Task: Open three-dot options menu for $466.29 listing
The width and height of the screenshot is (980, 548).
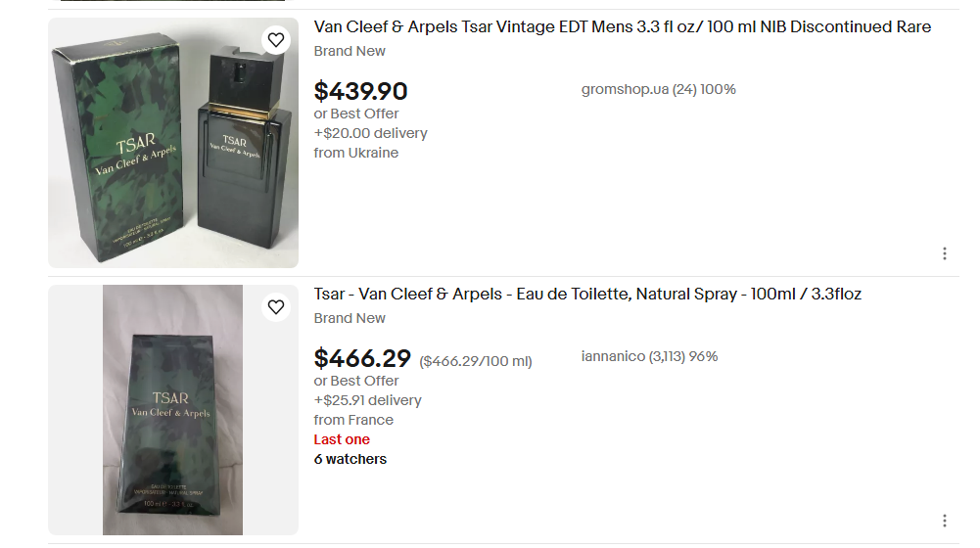Action: [944, 521]
